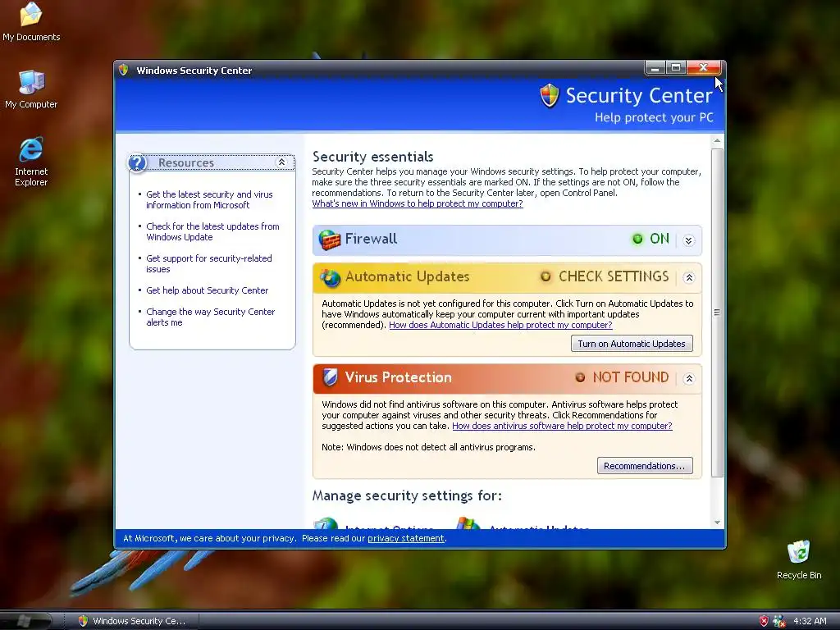Screen dimensions: 840x630
Task: Open Internet Explorer desktop icon
Action: pos(31,162)
